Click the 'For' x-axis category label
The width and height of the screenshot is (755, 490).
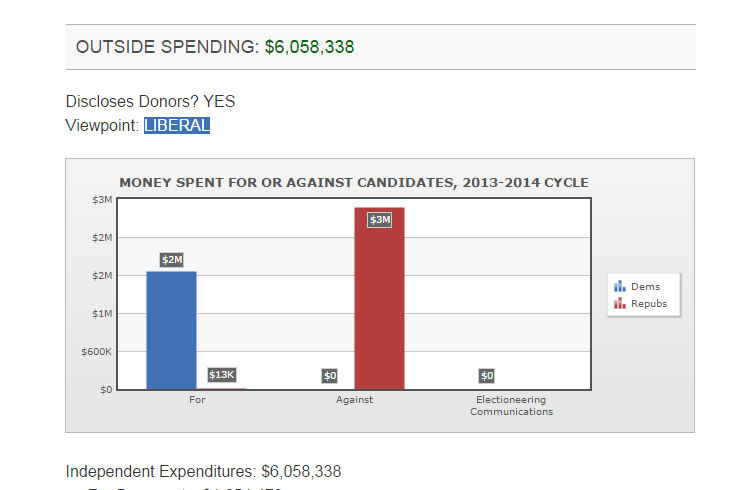197,400
